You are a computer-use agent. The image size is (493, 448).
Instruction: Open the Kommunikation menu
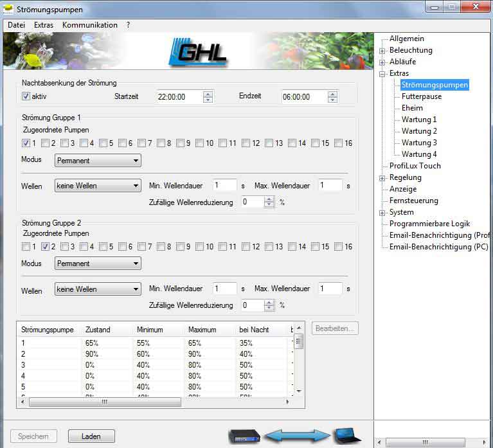[x=89, y=25]
